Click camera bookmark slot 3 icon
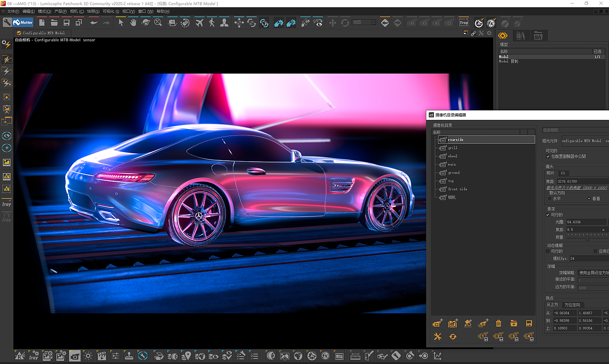Image resolution: width=609 pixels, height=364 pixels. [x=513, y=336]
